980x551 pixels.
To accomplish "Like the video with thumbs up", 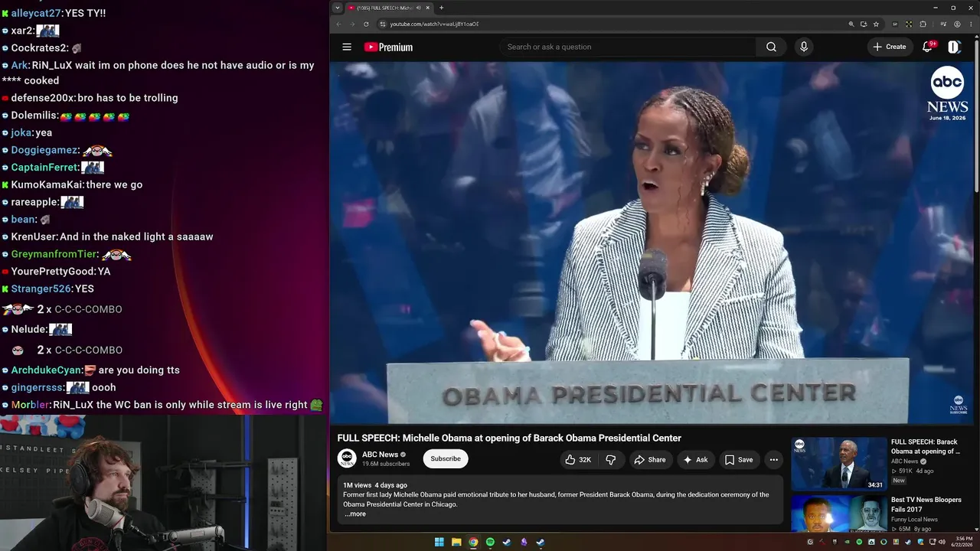I will [578, 460].
